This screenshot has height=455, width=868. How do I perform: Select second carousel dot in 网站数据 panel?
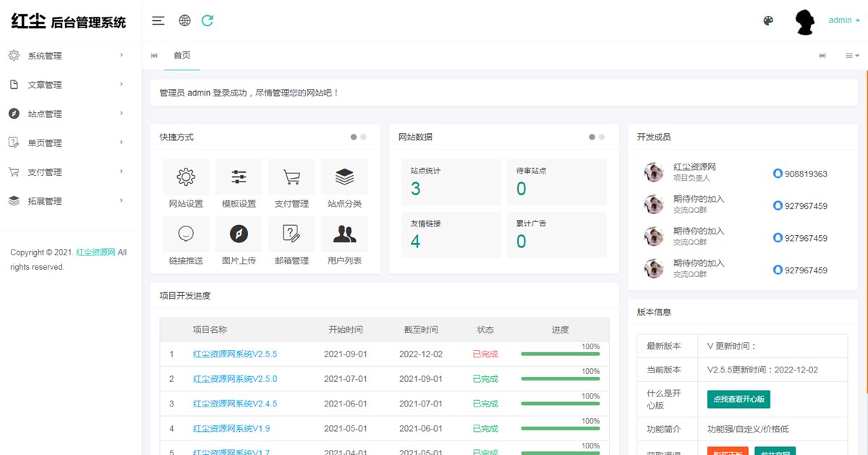(x=602, y=137)
